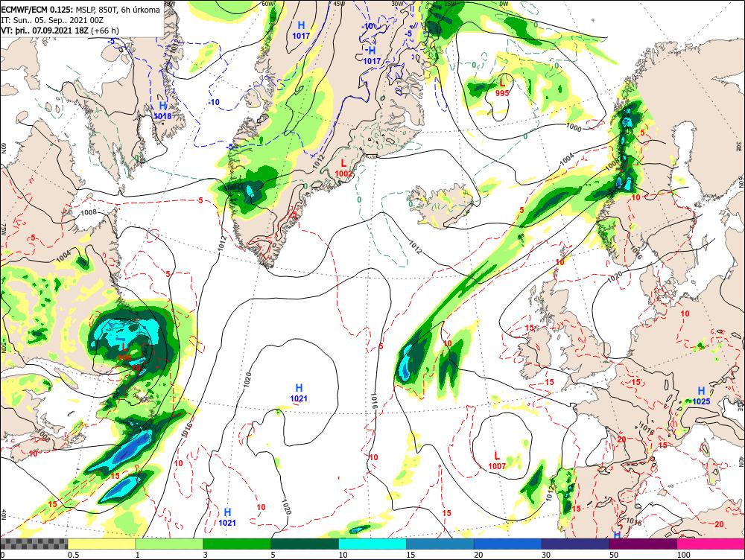Click the legend tick label '15'
Viewport: 745px width, 560px height.
(x=410, y=555)
